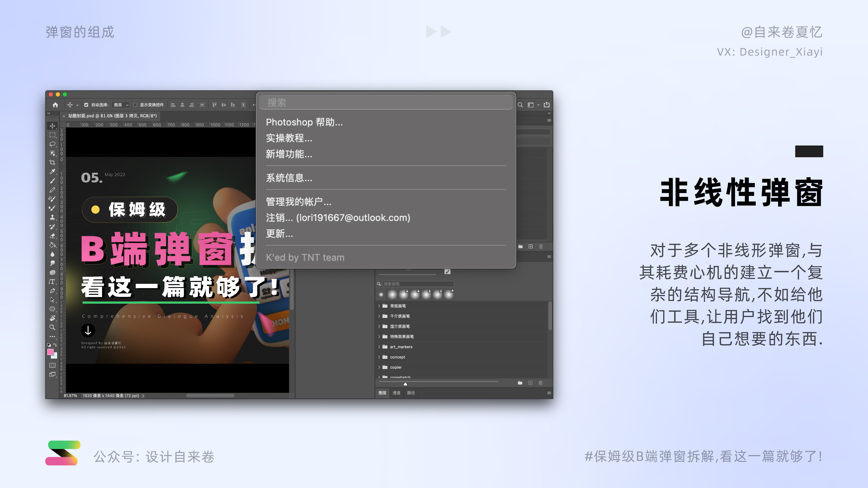The image size is (868, 488).
Task: Toggle the 自动选择 checkbox
Action: click(x=87, y=105)
